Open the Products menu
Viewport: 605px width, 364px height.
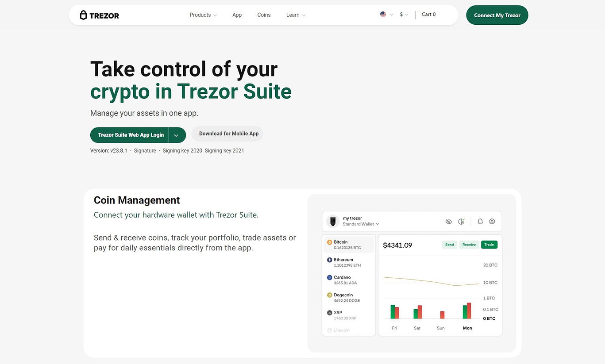coord(203,15)
